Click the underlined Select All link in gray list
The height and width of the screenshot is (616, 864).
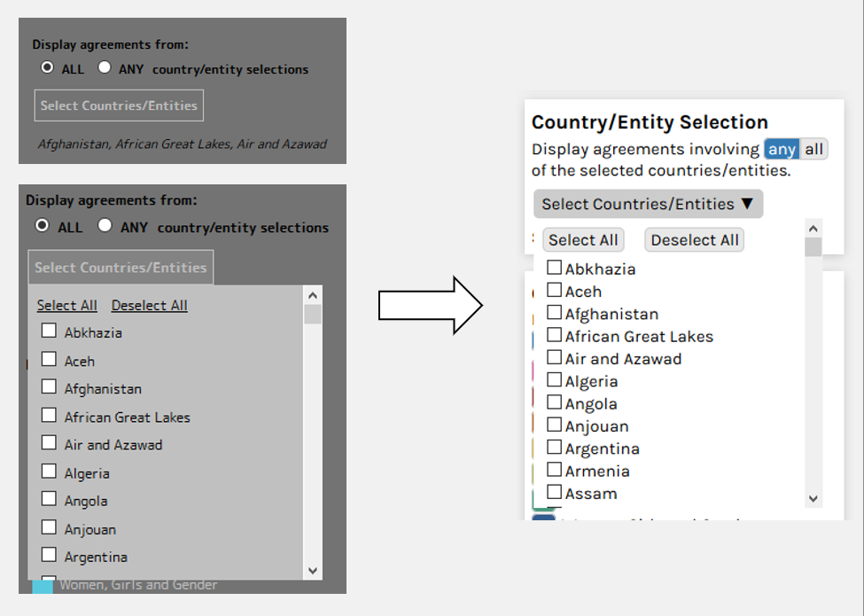pos(67,306)
